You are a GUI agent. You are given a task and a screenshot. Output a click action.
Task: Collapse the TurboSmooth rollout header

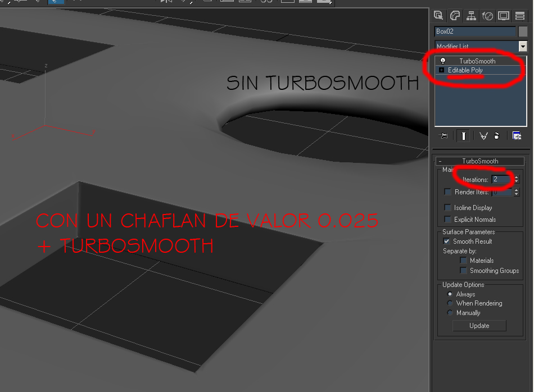click(x=480, y=161)
